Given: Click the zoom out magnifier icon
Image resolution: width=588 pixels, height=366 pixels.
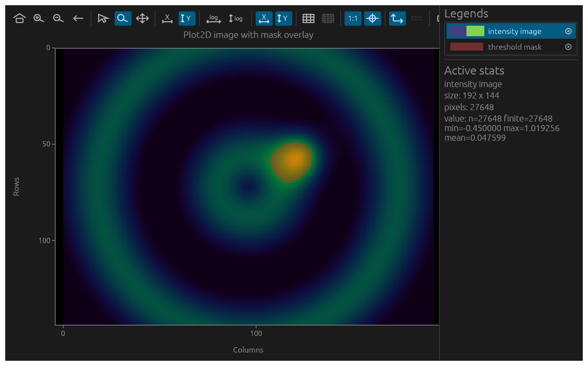Looking at the screenshot, I should pyautogui.click(x=58, y=18).
